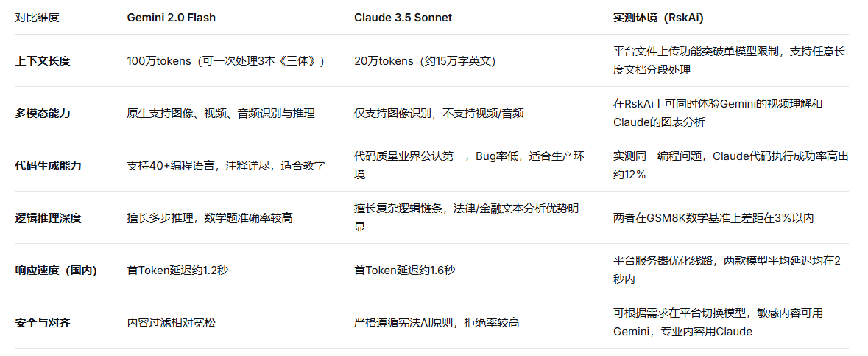Select the 安全与对齐 row label
Viewport: 868px width, 356px height.
tap(43, 323)
